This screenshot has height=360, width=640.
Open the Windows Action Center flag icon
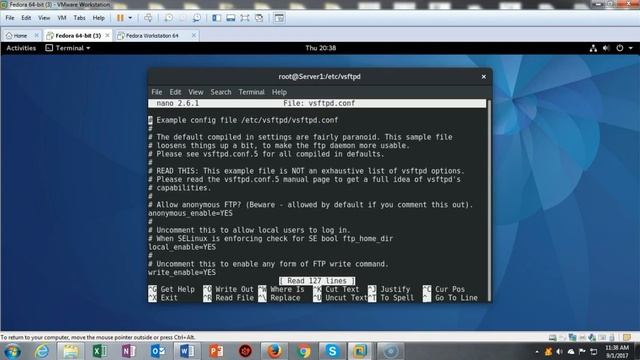pyautogui.click(x=582, y=351)
